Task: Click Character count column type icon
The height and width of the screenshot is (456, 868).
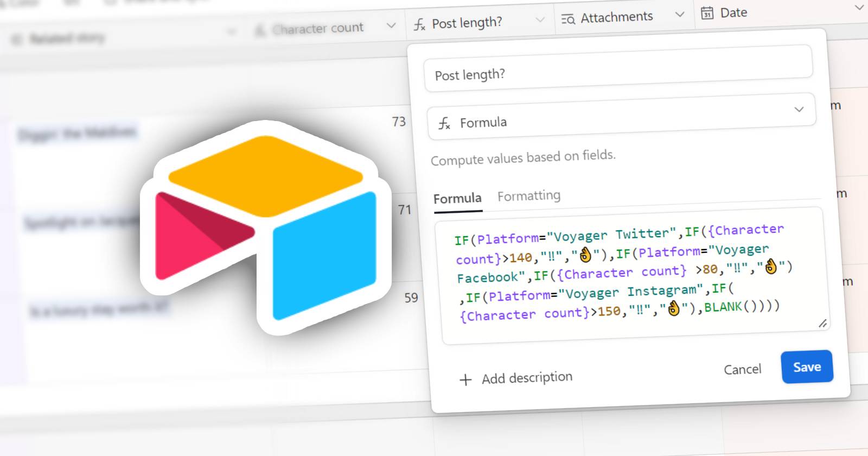Action: [x=260, y=30]
